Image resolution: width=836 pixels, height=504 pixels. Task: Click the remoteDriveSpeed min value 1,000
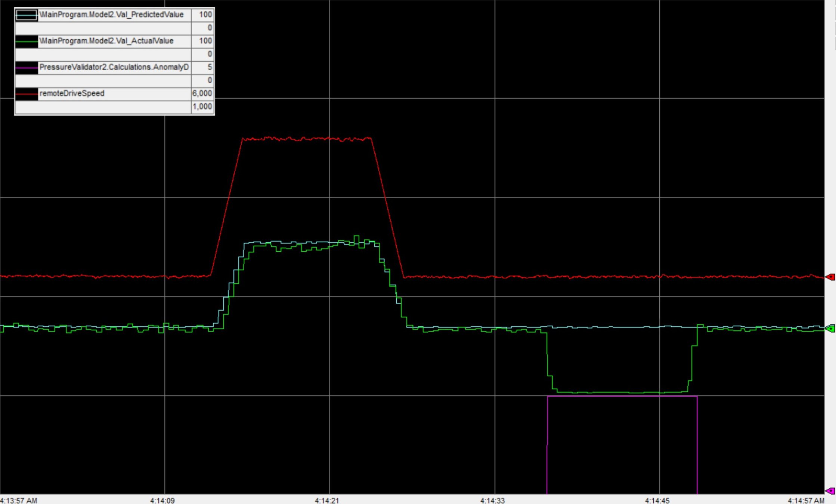[202, 106]
